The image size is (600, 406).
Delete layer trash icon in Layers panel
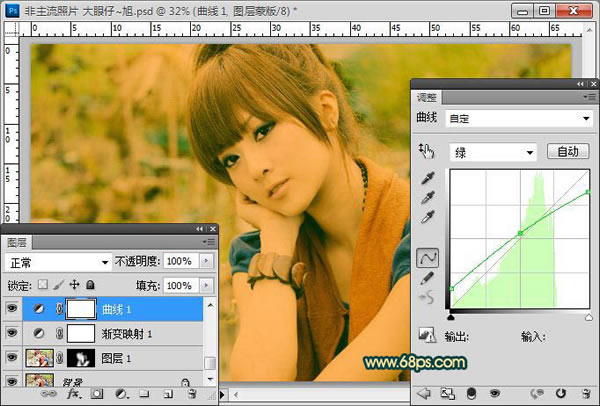(x=192, y=393)
